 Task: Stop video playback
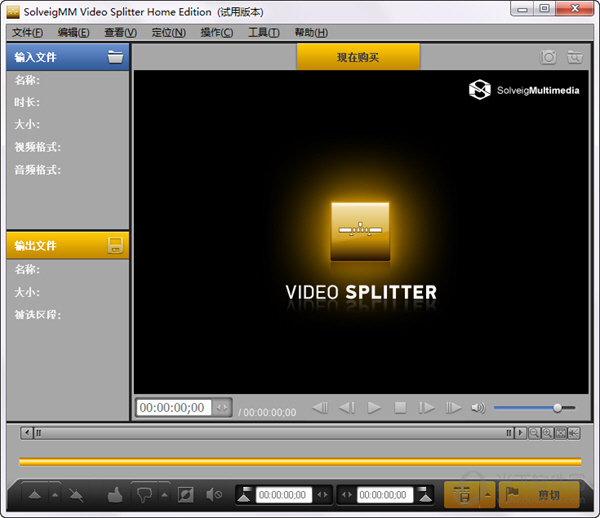point(400,408)
